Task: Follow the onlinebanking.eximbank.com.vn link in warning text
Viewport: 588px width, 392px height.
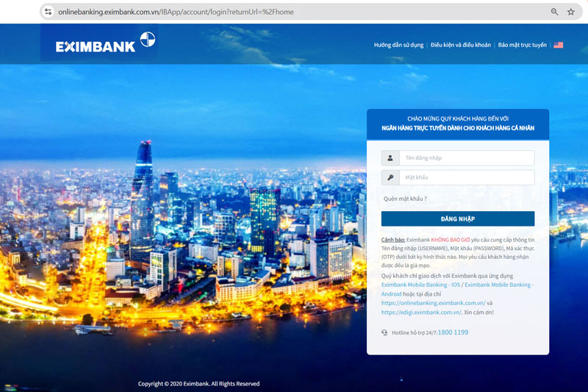Action: (x=433, y=303)
